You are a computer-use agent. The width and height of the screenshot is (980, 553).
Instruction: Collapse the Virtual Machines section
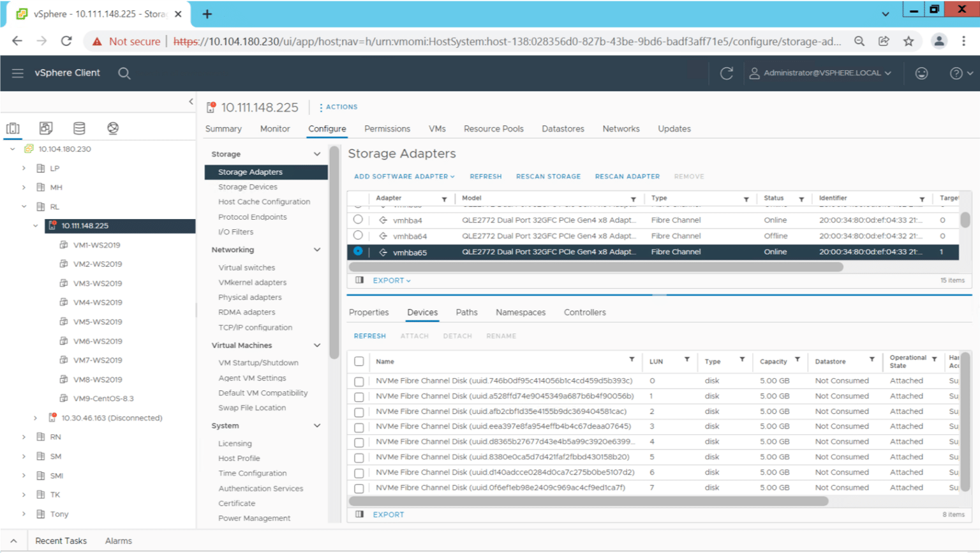pyautogui.click(x=317, y=345)
